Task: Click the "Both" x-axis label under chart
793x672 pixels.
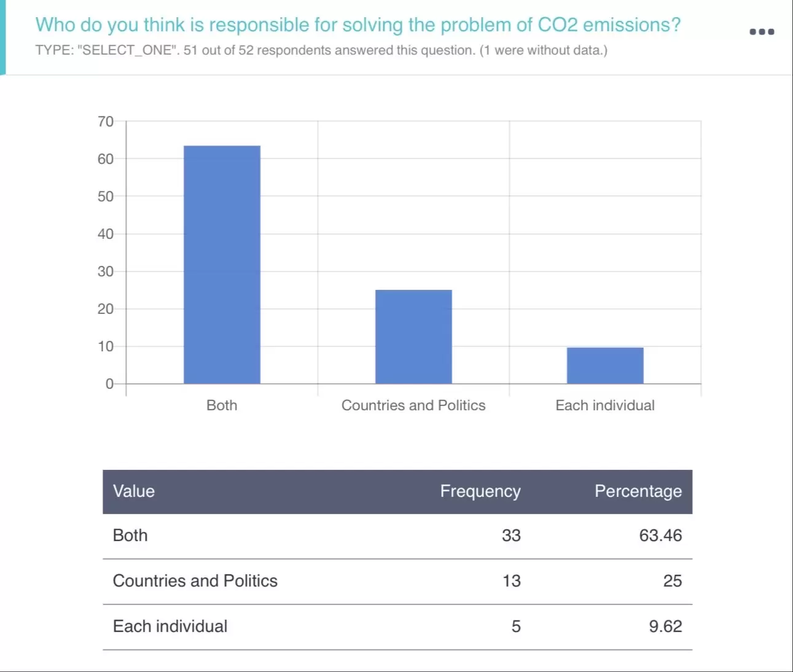Action: (x=222, y=405)
